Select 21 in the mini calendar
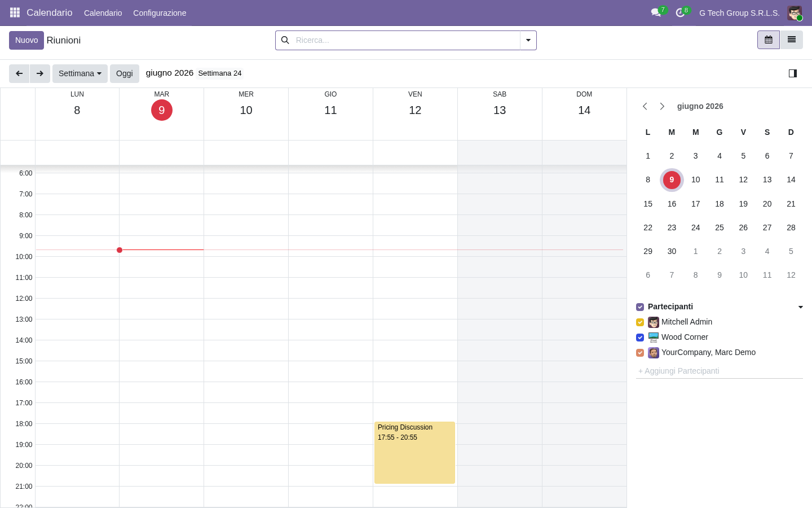Viewport: 812px width, 508px height. (791, 204)
